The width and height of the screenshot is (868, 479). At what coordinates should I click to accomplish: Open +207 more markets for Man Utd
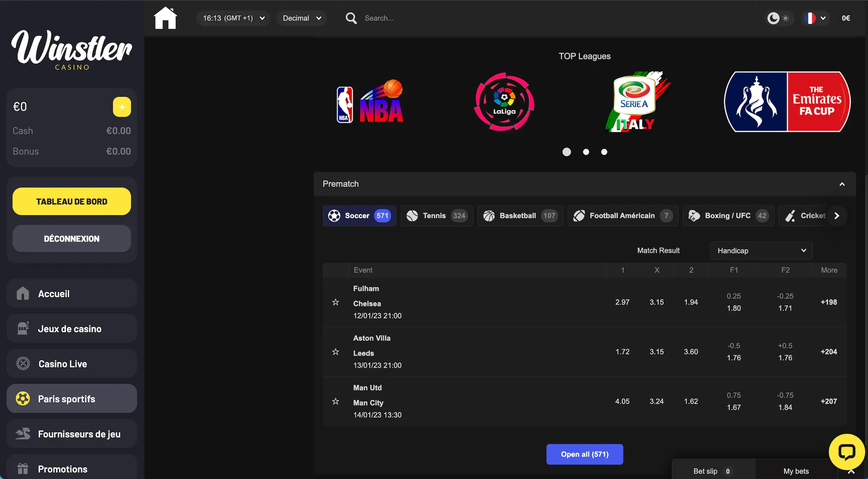pos(829,401)
